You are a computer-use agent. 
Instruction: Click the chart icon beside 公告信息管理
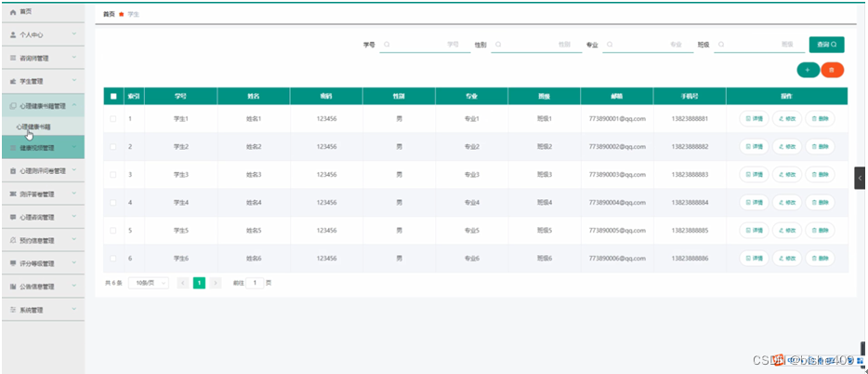coord(13,287)
